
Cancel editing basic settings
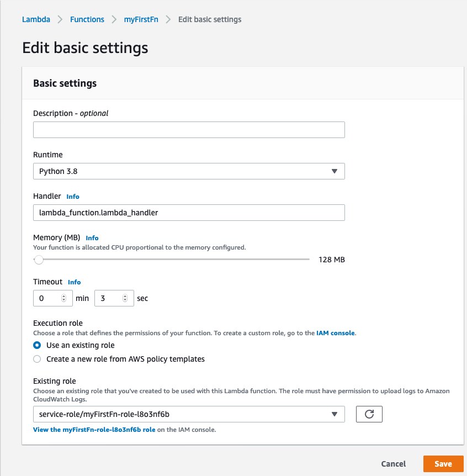[393, 464]
